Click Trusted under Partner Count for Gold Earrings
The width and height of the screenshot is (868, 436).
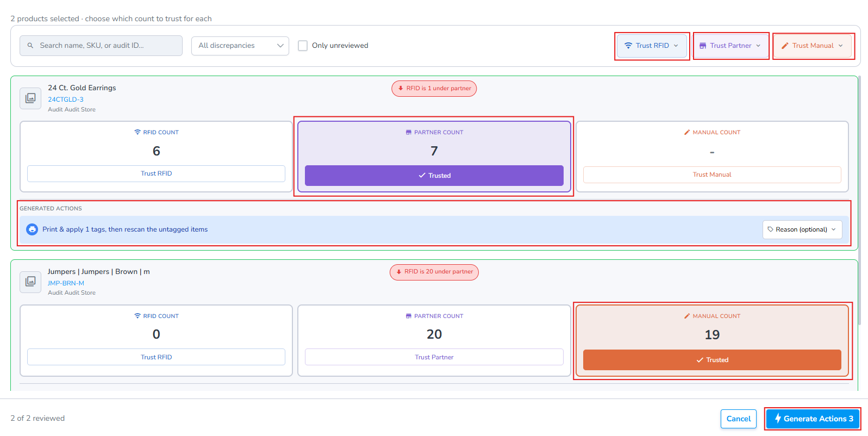[434, 176]
